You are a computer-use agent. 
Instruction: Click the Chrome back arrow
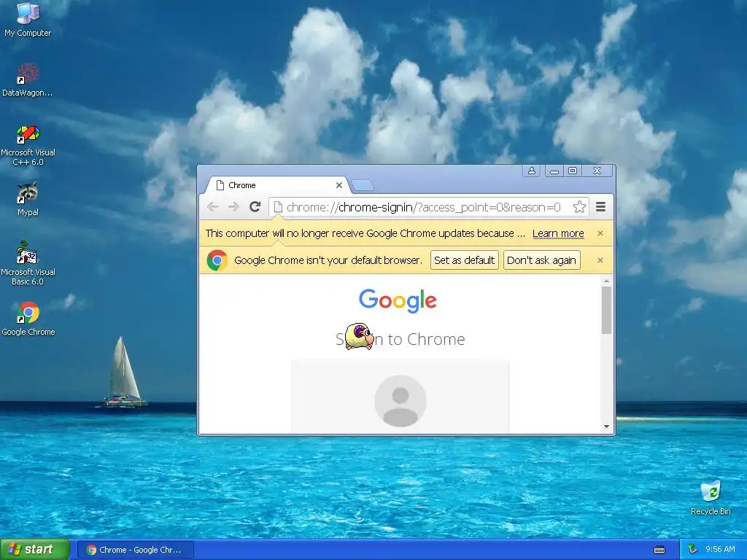[212, 206]
